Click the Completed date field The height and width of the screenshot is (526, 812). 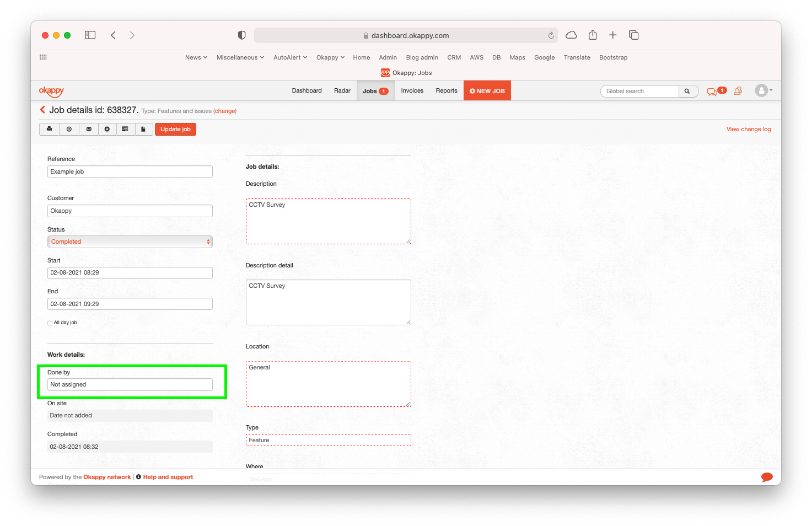pos(130,447)
